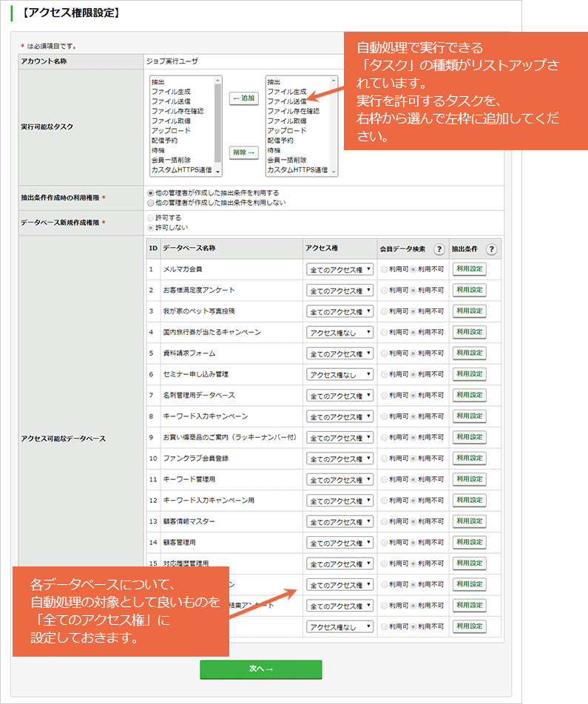
Task: Click the green 次へ→ button
Action: coord(261,669)
